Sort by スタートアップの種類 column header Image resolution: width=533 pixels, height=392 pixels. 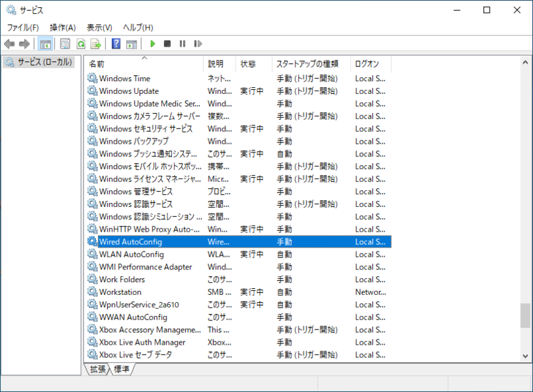pos(311,64)
